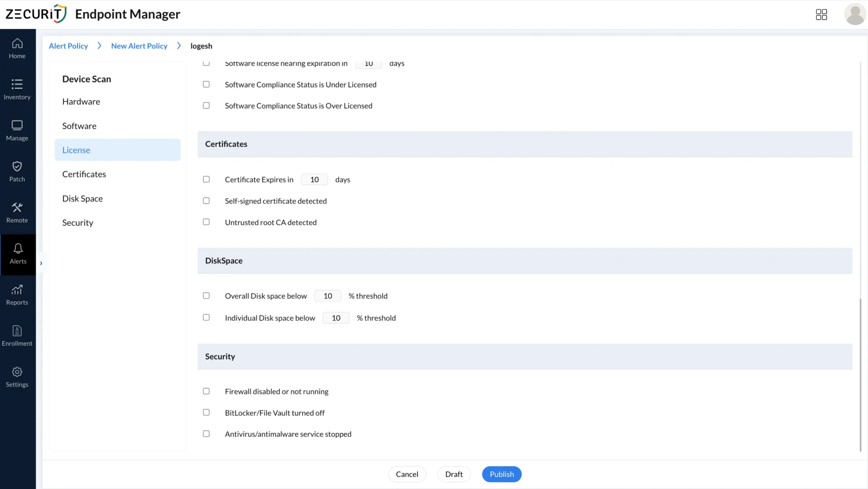Screen dimensions: 868x489
Task: Edit the Overall Disk space threshold value
Action: coord(327,296)
